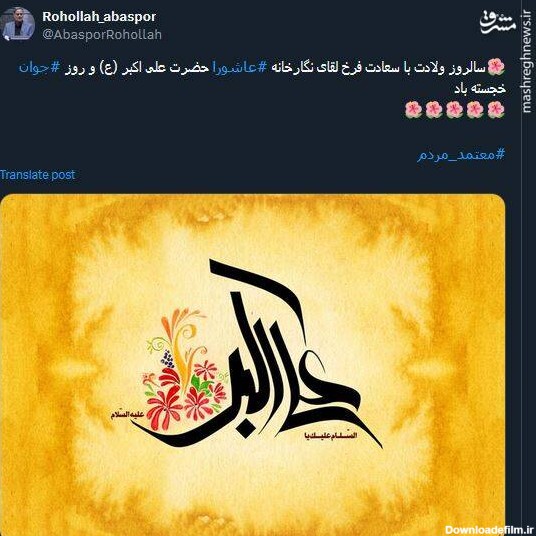Open the #معتمد_مردم hashtag
The height and width of the screenshot is (536, 536).
point(460,155)
